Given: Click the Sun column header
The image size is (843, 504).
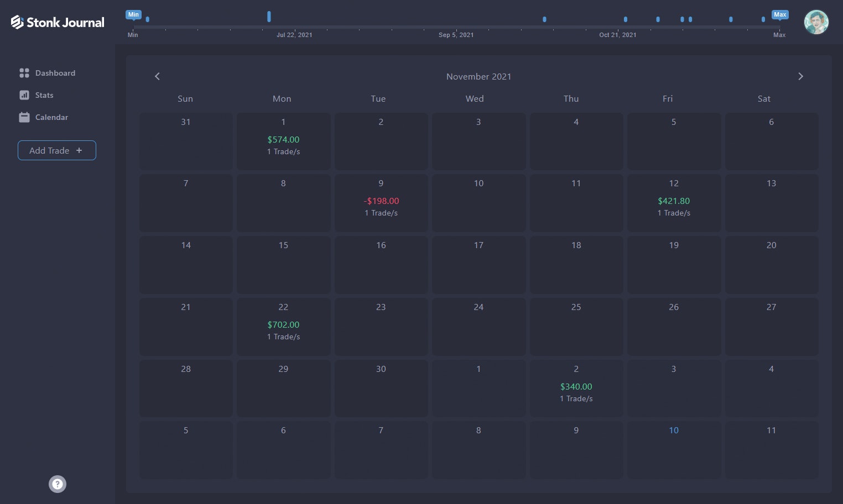Looking at the screenshot, I should click(x=185, y=99).
